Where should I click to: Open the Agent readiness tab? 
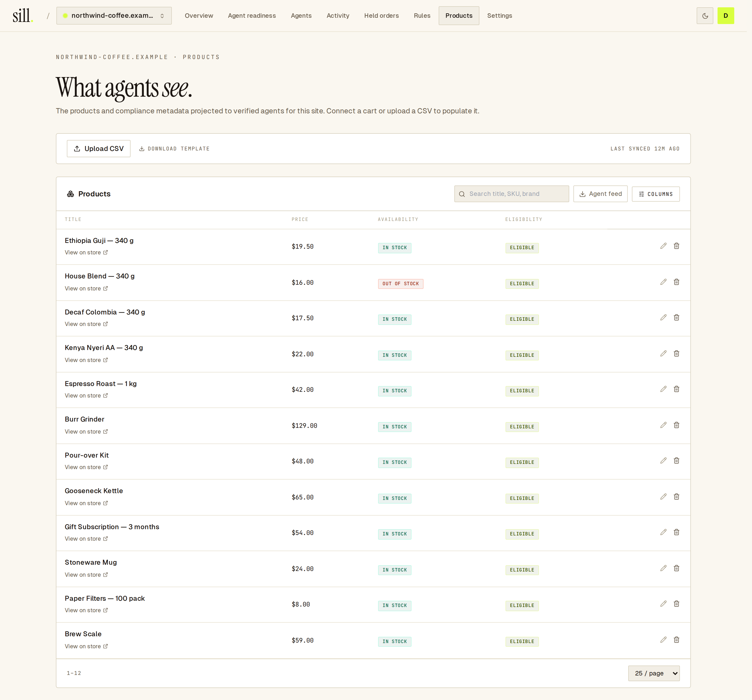tap(252, 15)
